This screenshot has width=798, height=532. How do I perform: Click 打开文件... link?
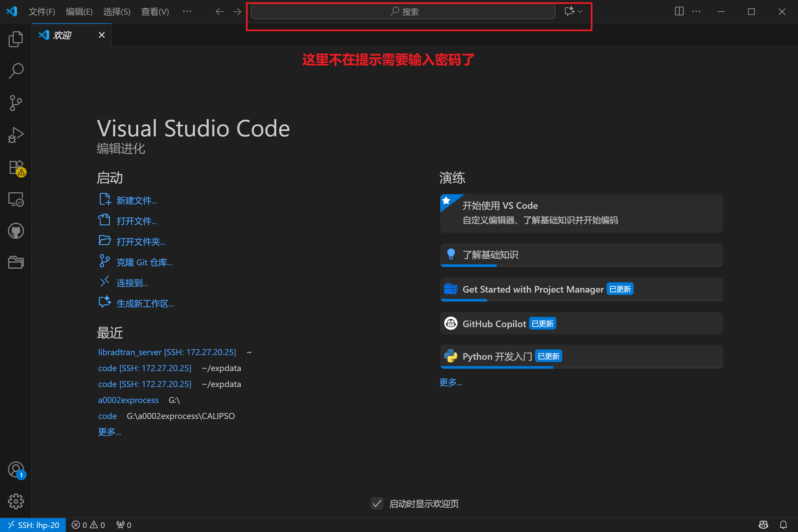137,221
